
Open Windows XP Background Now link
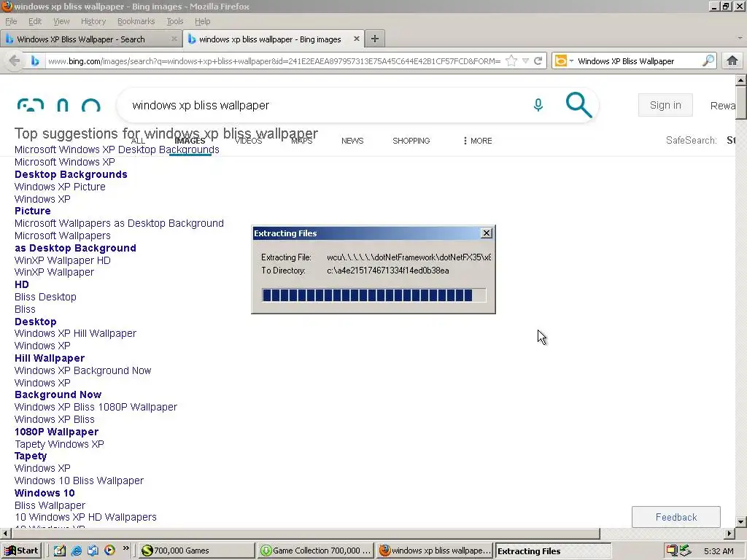coord(83,370)
